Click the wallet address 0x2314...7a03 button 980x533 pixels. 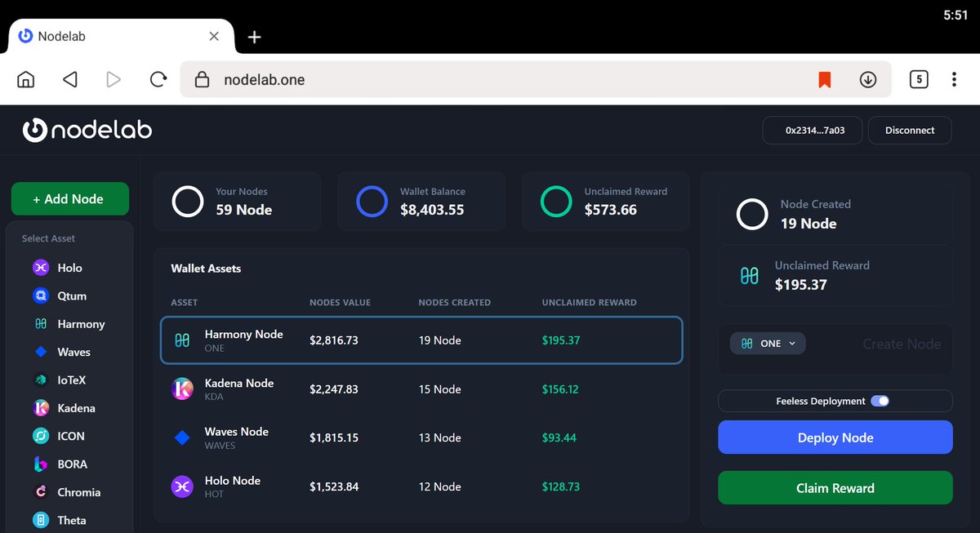pos(813,130)
